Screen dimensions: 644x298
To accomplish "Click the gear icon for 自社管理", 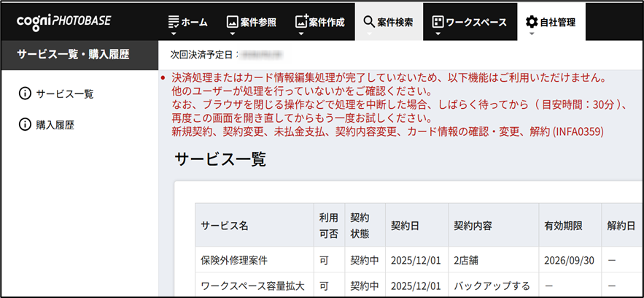I will pos(531,22).
